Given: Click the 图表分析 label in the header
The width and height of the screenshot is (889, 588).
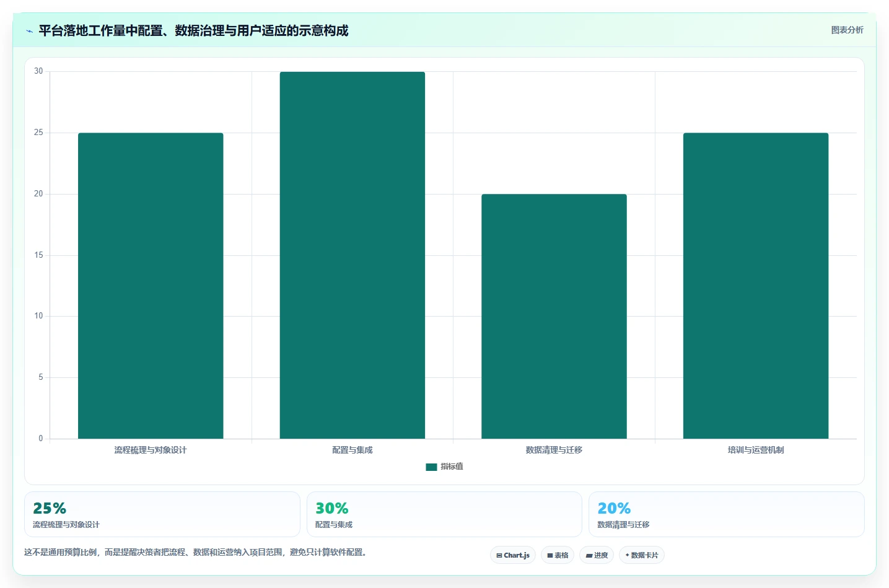Looking at the screenshot, I should click(847, 30).
